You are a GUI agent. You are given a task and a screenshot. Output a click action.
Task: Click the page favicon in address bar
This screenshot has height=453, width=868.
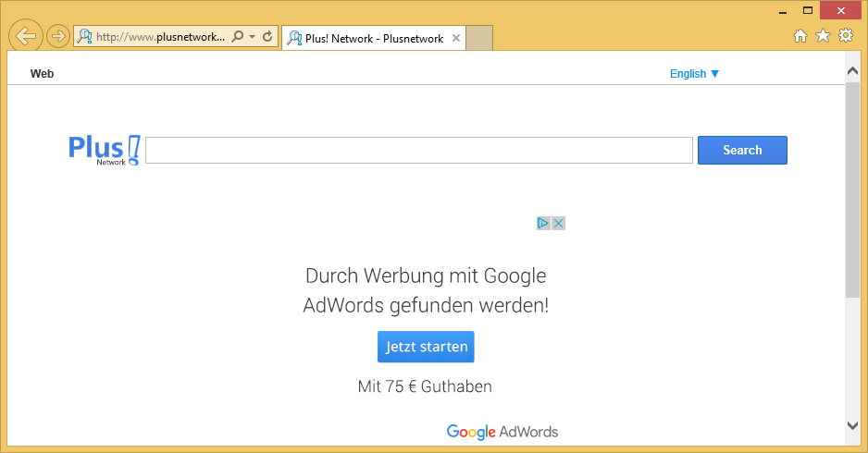84,36
